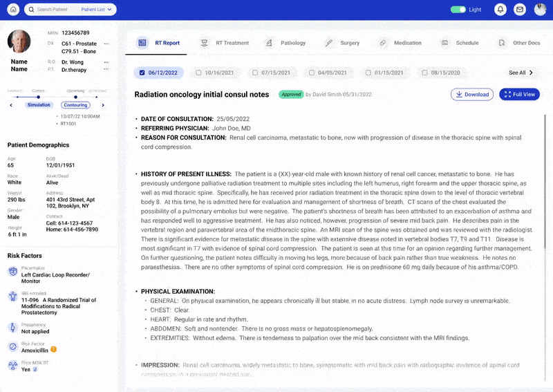Open the report in Full View
553x392 pixels.
[519, 95]
